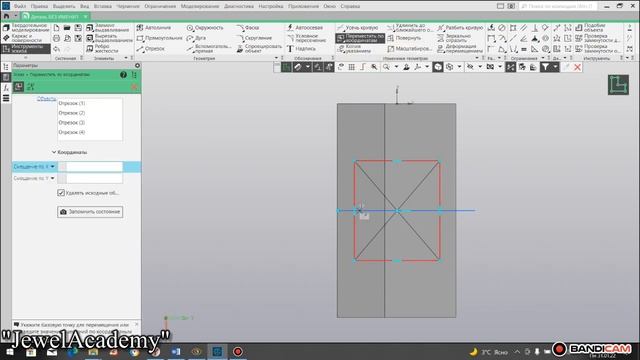Select the Отрезок line tool
Image resolution: width=640 pixels, height=360 pixels.
point(151,49)
